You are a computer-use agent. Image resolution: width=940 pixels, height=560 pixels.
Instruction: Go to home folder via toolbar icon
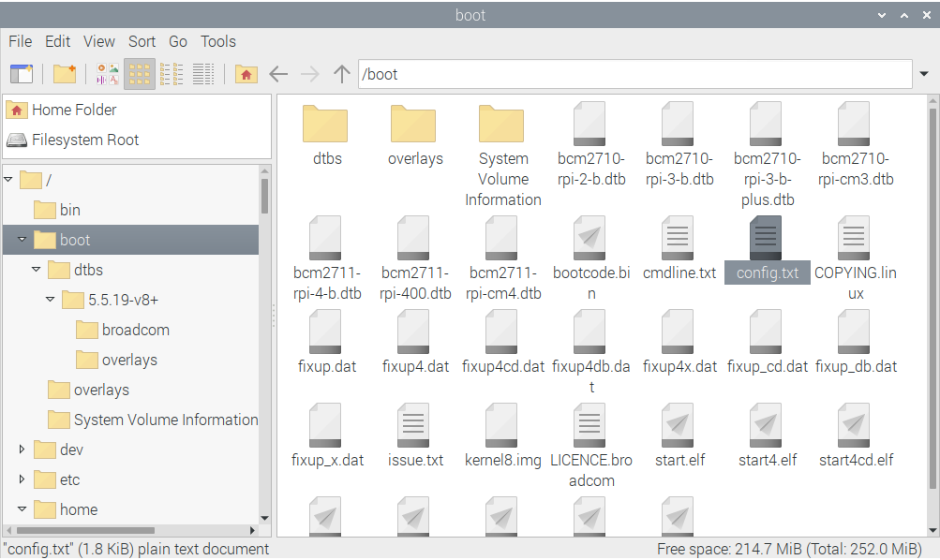click(246, 74)
